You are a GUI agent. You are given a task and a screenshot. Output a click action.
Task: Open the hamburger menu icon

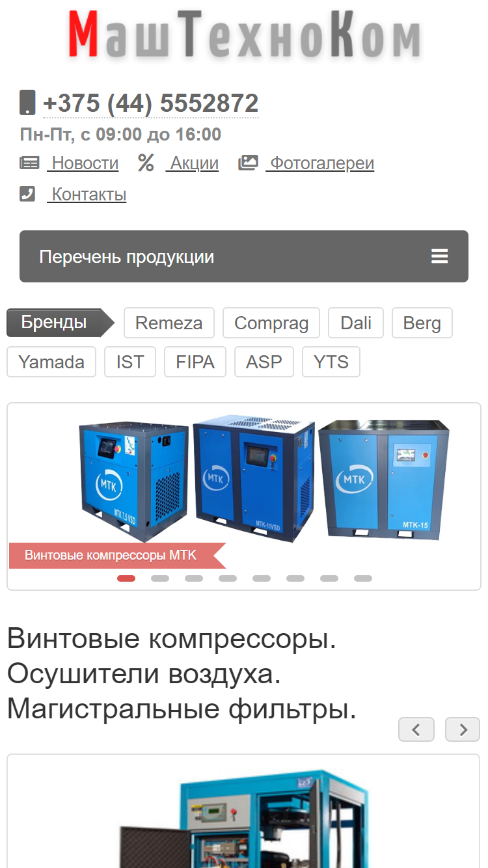[440, 256]
